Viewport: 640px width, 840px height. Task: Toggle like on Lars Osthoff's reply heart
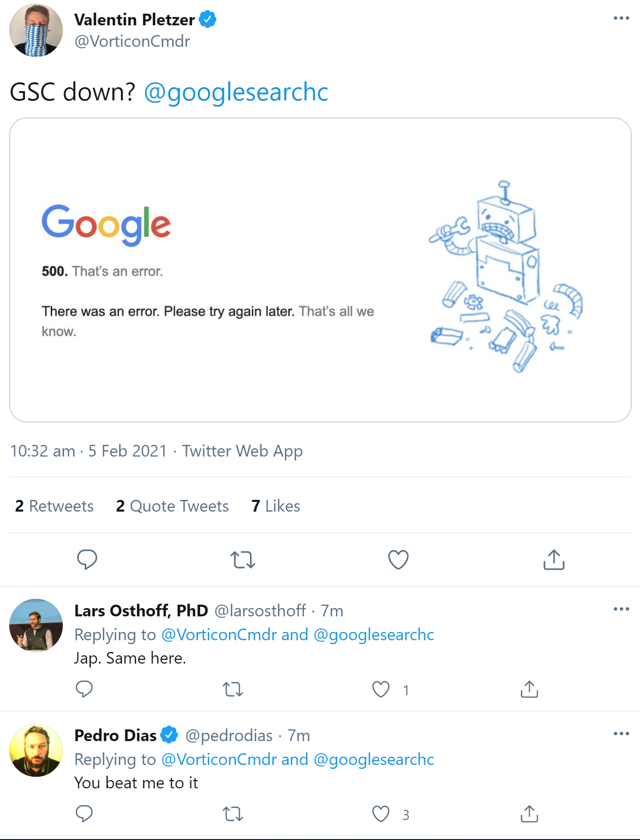(380, 689)
